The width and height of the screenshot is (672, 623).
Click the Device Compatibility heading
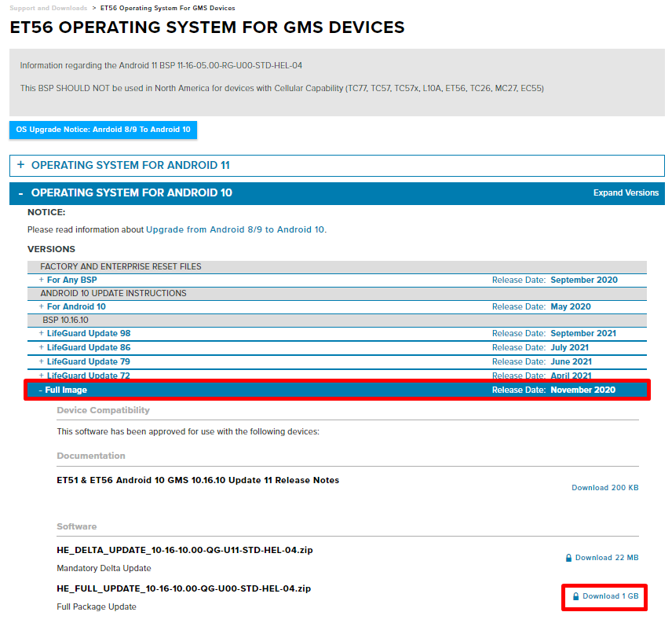tap(104, 410)
